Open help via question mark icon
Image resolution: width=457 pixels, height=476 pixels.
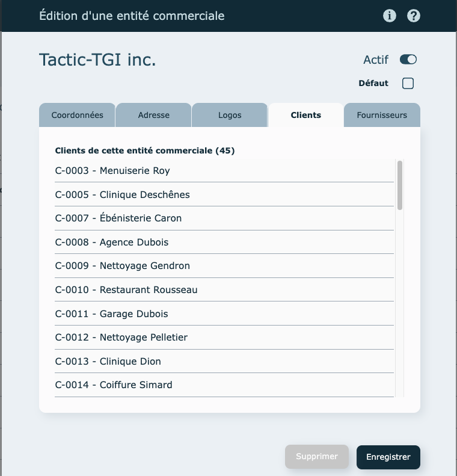(413, 16)
